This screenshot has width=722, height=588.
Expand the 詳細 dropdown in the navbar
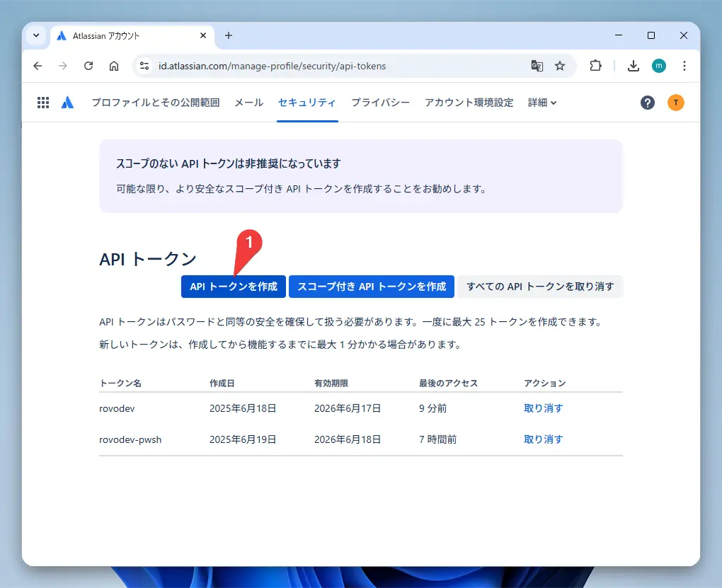(541, 103)
